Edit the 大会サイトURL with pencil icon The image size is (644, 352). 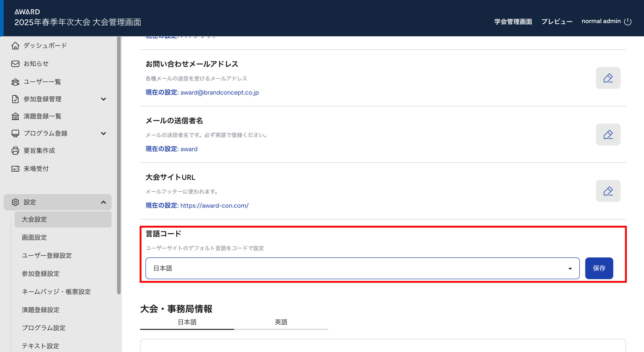click(x=608, y=191)
